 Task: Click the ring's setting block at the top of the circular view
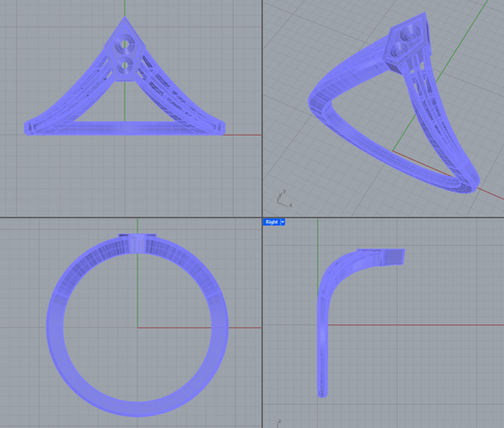tap(137, 243)
